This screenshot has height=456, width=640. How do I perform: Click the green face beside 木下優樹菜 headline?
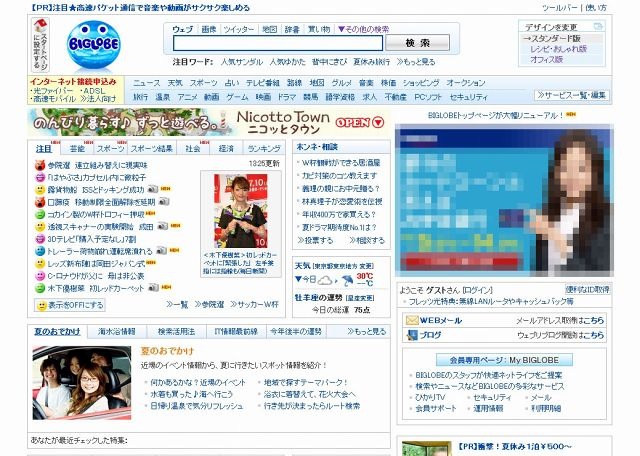(x=40, y=288)
